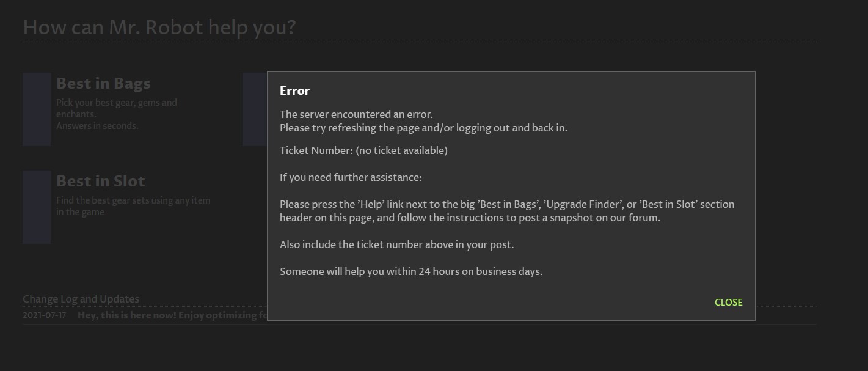Click 'Someone will help you within 24 hours'

point(410,271)
